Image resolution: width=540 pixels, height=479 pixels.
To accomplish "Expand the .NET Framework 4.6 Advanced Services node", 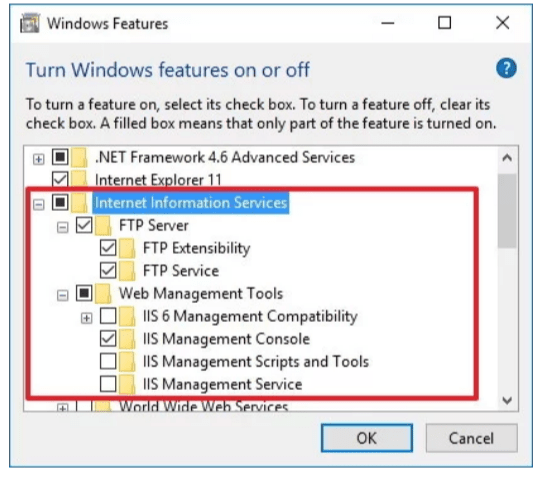I will click(x=39, y=159).
